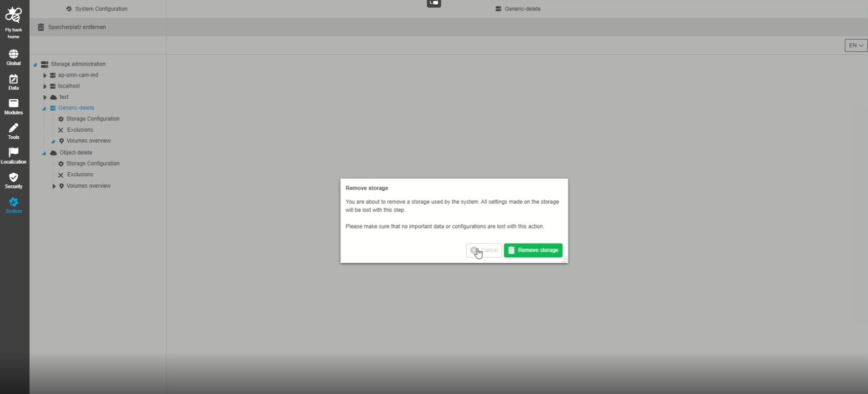Screen dimensions: 868x394
Task: Click the Remove storage dialog title
Action: click(367, 188)
